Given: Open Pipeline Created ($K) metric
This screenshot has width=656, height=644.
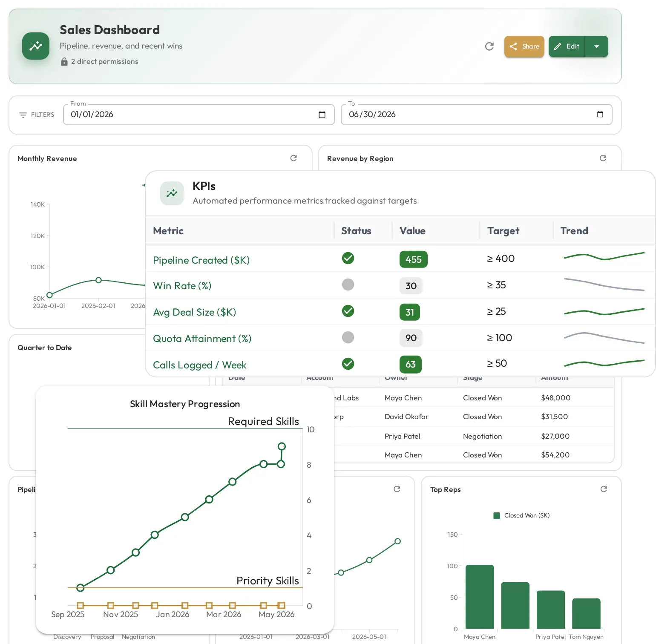Looking at the screenshot, I should pyautogui.click(x=201, y=260).
